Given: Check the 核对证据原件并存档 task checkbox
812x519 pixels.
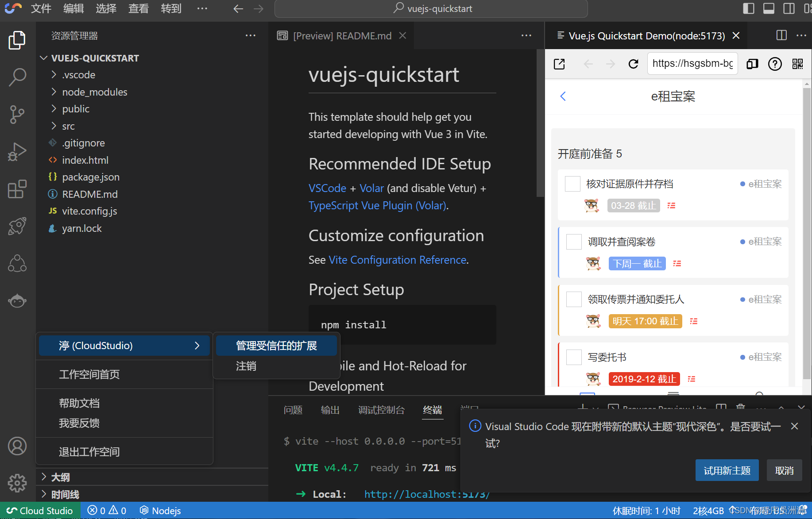Looking at the screenshot, I should click(572, 184).
